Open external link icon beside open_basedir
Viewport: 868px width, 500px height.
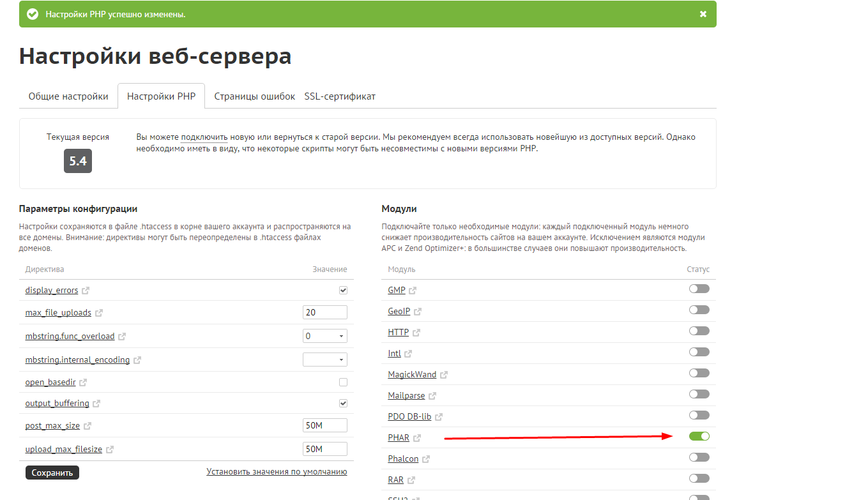[x=83, y=383]
